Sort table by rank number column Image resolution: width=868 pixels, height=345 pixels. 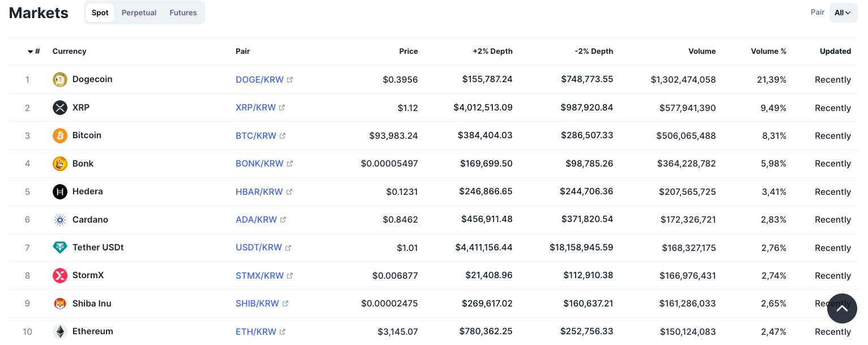pyautogui.click(x=34, y=52)
